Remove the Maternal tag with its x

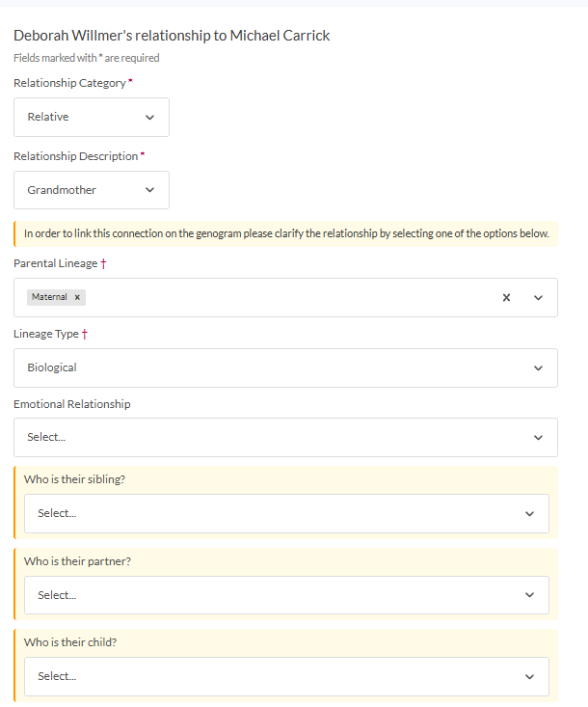pos(77,297)
